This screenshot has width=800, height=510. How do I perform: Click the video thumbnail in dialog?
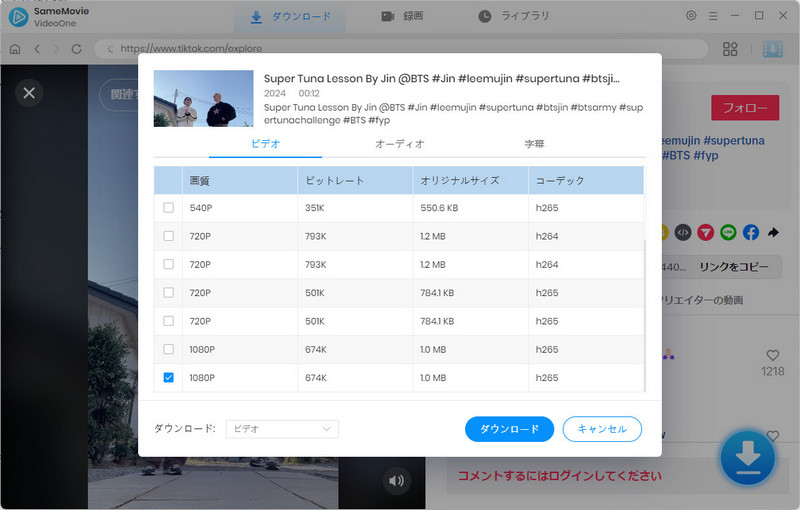click(x=204, y=98)
